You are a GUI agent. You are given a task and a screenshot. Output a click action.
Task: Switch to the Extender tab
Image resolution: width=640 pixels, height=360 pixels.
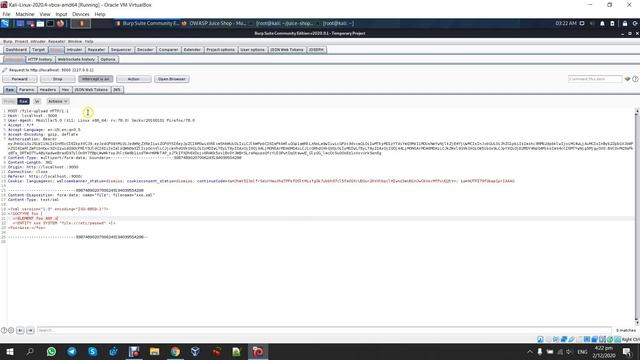click(x=192, y=50)
